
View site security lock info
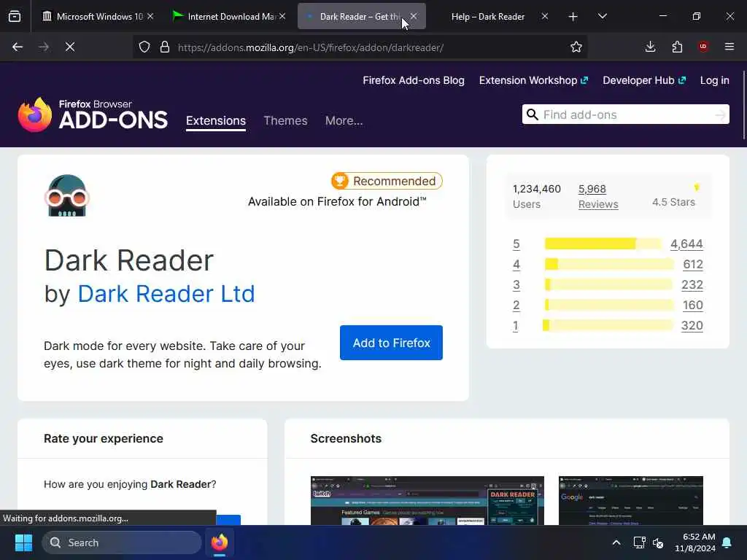pos(165,47)
